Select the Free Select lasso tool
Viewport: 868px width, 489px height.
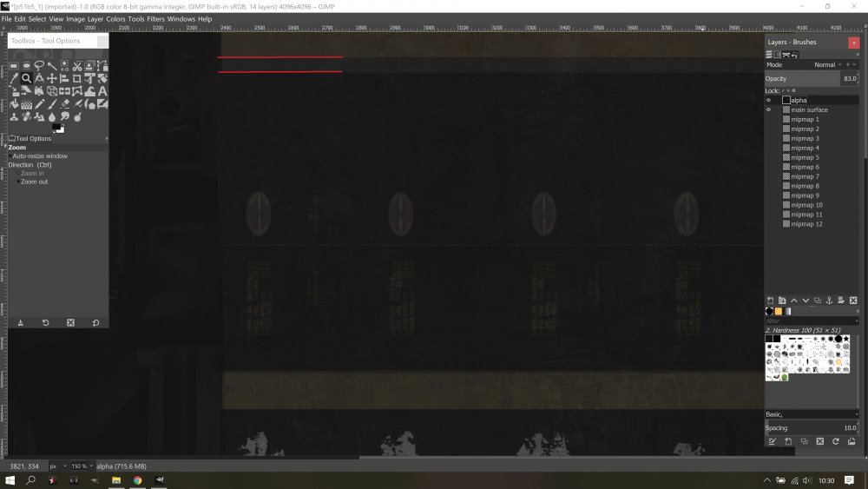point(40,65)
